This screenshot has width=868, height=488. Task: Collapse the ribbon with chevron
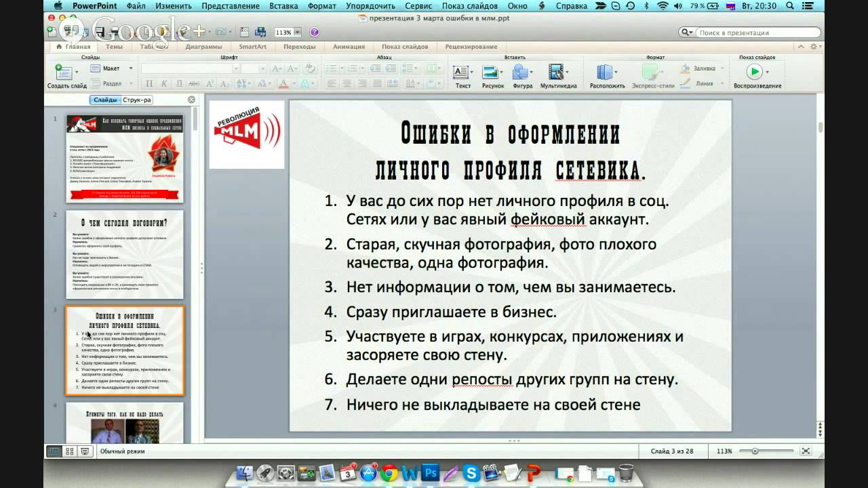point(802,47)
